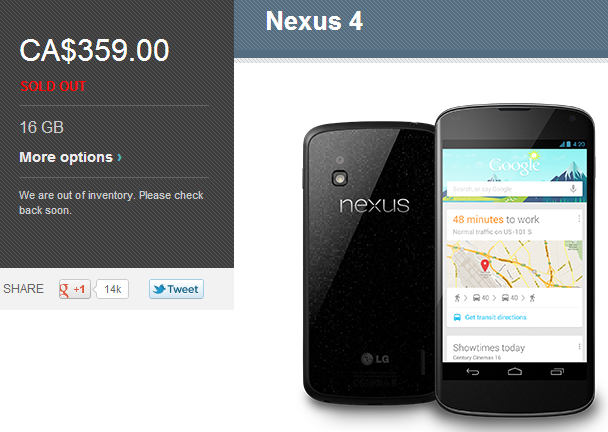The height and width of the screenshot is (432, 608).
Task: Click the LG logo on phone back
Action: [375, 359]
